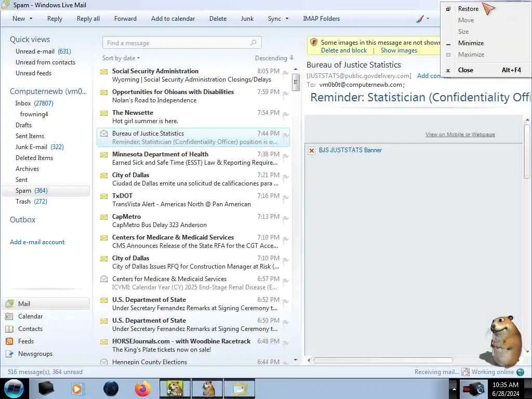The width and height of the screenshot is (532, 399).
Task: Click Forward in the toolbar
Action: [125, 19]
